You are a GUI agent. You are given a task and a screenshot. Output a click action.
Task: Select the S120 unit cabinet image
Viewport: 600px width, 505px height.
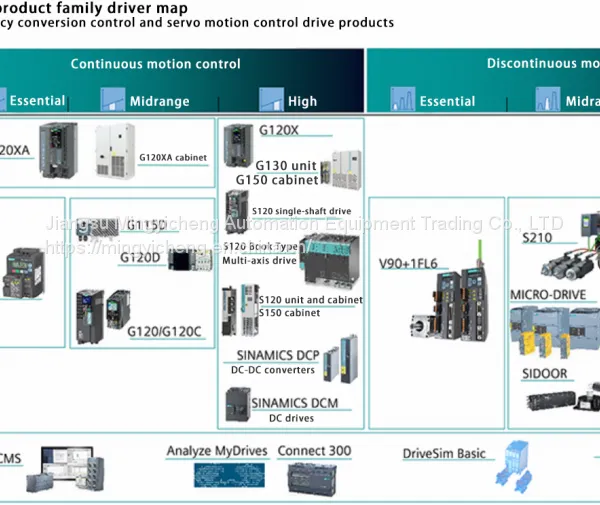[x=241, y=310]
